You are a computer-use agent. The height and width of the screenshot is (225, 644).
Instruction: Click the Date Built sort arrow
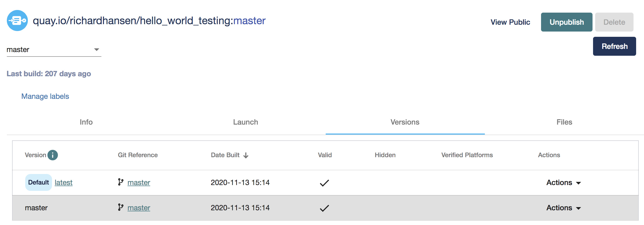[246, 155]
